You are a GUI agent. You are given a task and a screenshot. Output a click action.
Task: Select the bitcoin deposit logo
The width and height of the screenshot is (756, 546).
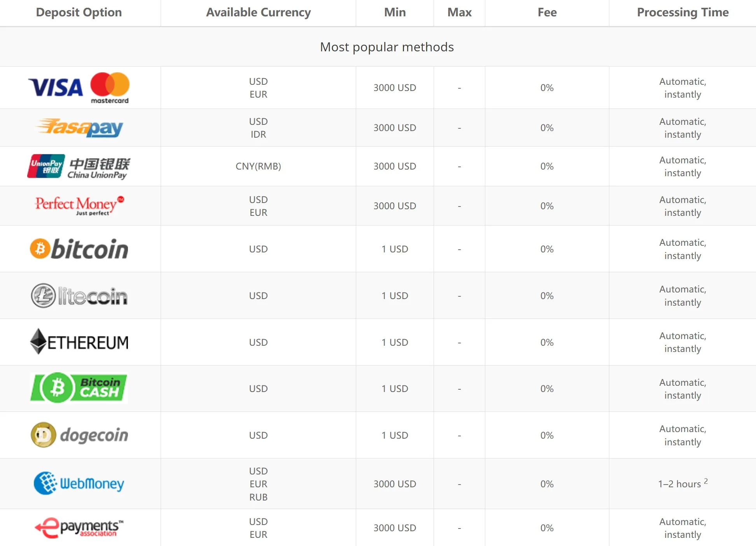click(79, 249)
